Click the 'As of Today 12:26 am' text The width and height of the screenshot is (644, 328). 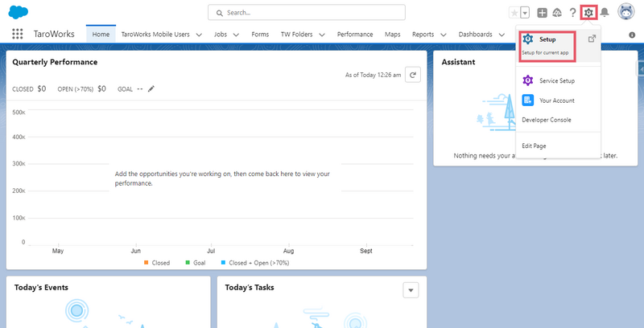click(373, 75)
